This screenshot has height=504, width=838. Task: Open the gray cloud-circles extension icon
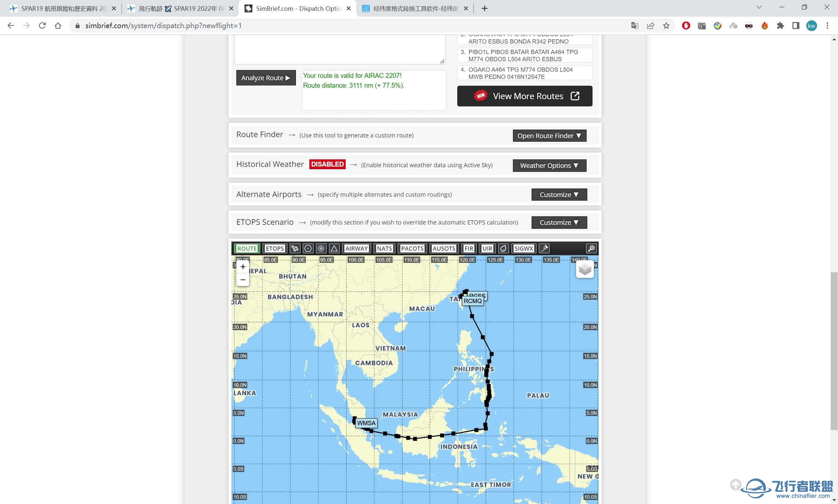733,26
